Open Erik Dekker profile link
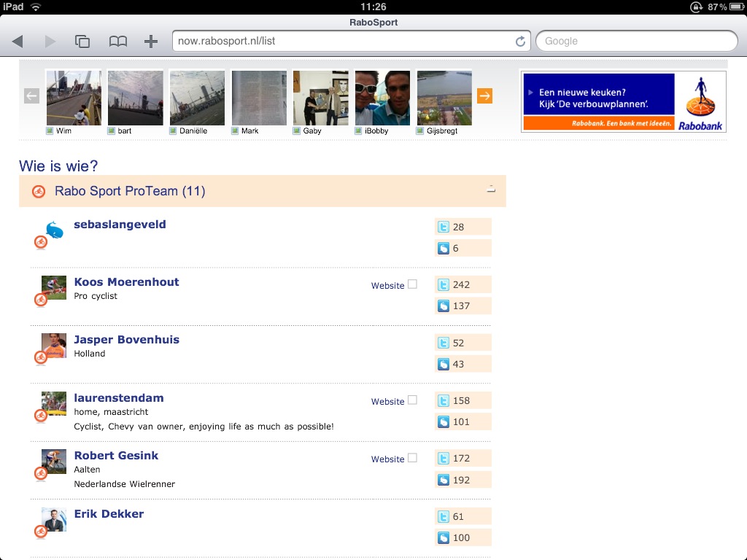 pos(109,514)
